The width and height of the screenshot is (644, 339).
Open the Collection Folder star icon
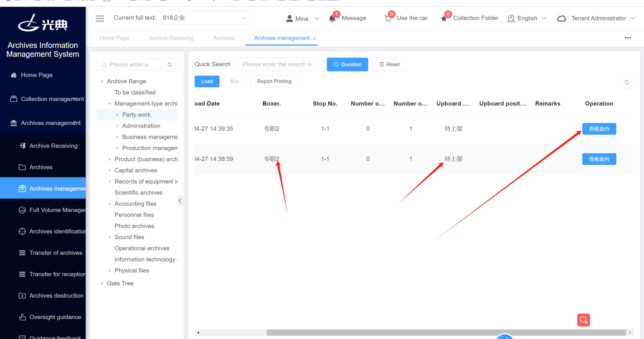click(444, 19)
